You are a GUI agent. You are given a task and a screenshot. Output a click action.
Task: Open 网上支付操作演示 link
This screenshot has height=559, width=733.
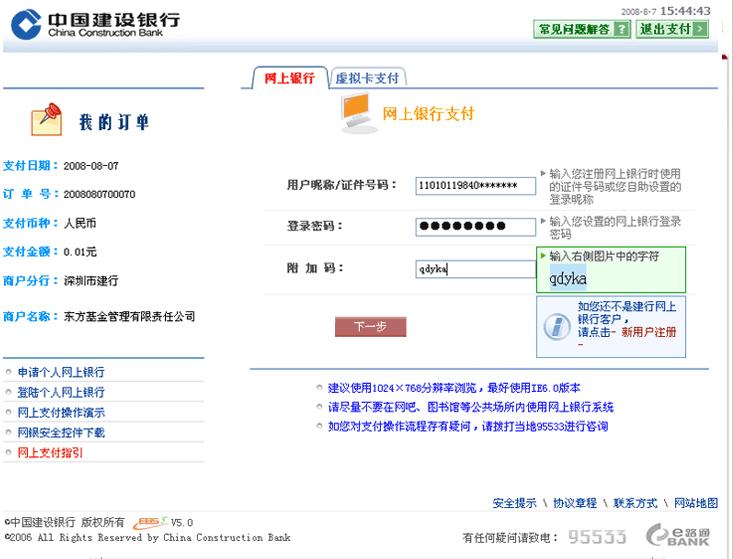[61, 413]
